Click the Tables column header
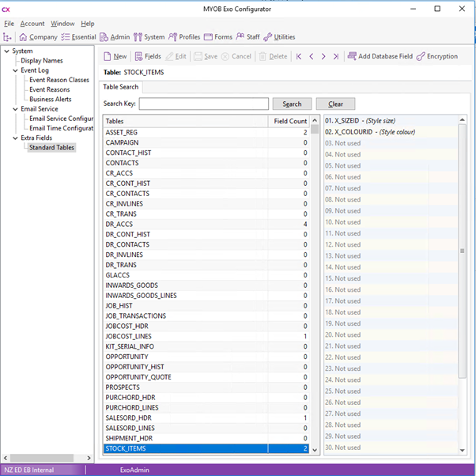This screenshot has height=476, width=476. [x=186, y=121]
